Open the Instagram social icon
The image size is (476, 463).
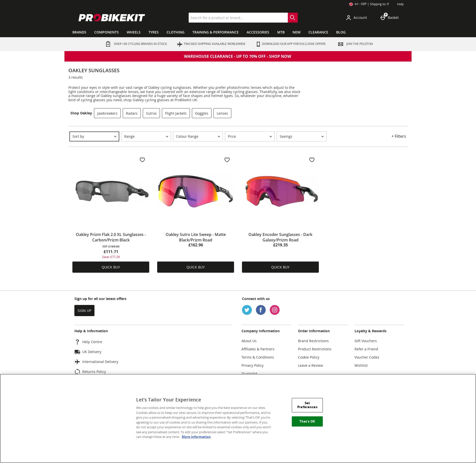point(275,310)
